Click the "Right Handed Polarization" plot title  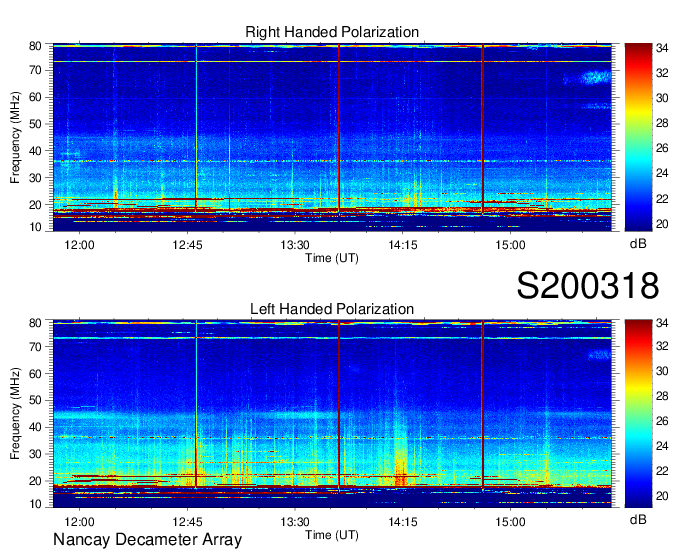click(332, 32)
